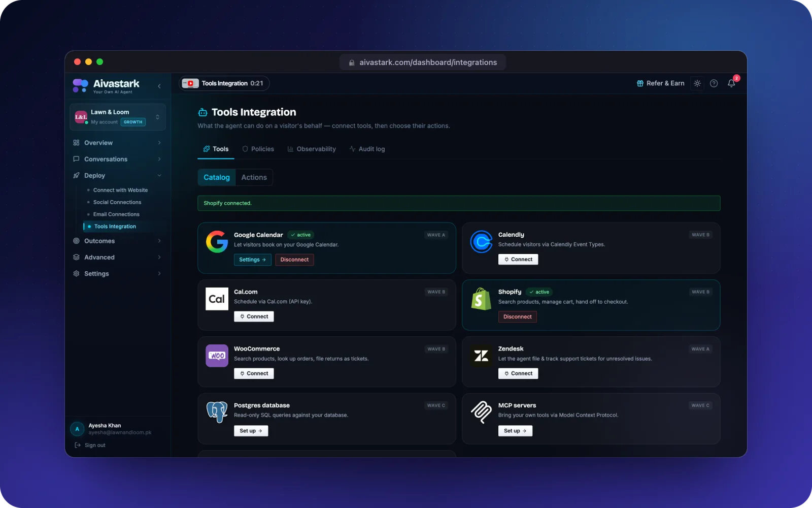Click the 'Shopify connected.' banner text
This screenshot has width=812, height=508.
tap(227, 203)
